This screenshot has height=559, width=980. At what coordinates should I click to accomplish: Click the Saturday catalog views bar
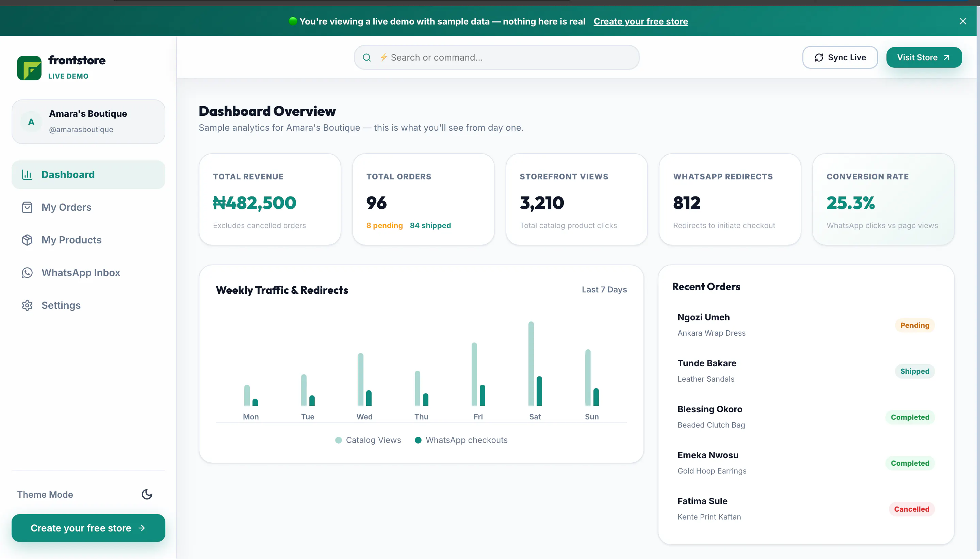(x=531, y=364)
